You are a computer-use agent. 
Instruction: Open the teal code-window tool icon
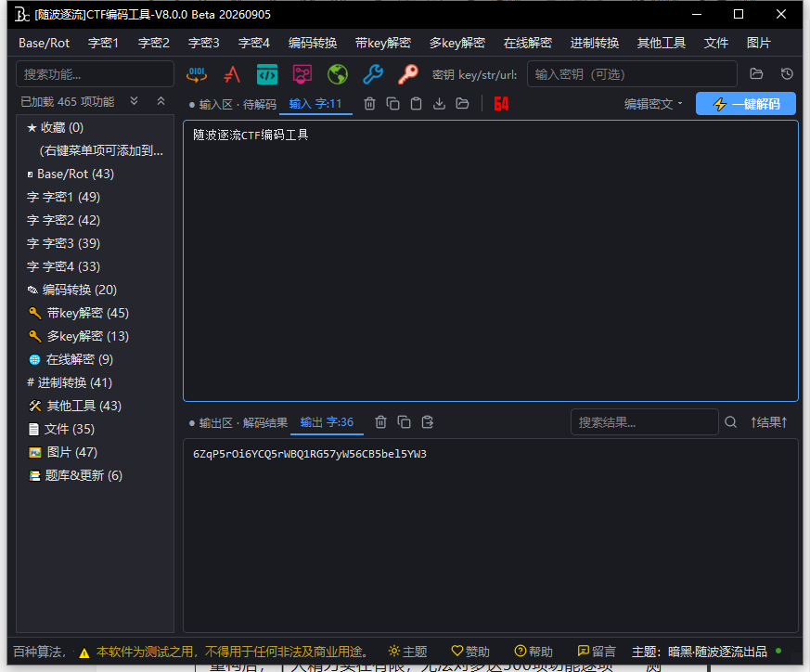[267, 74]
